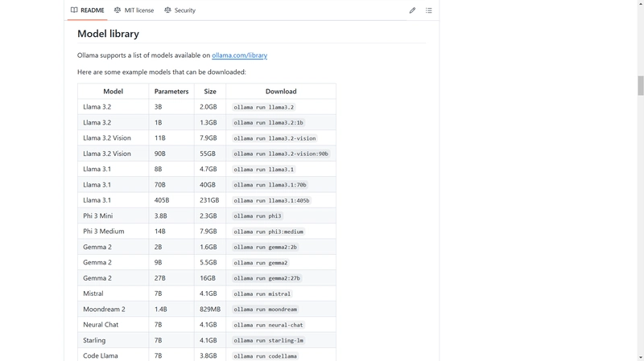Select the 'ollama run phi3:medium' command
The image size is (644, 361).
[269, 232]
